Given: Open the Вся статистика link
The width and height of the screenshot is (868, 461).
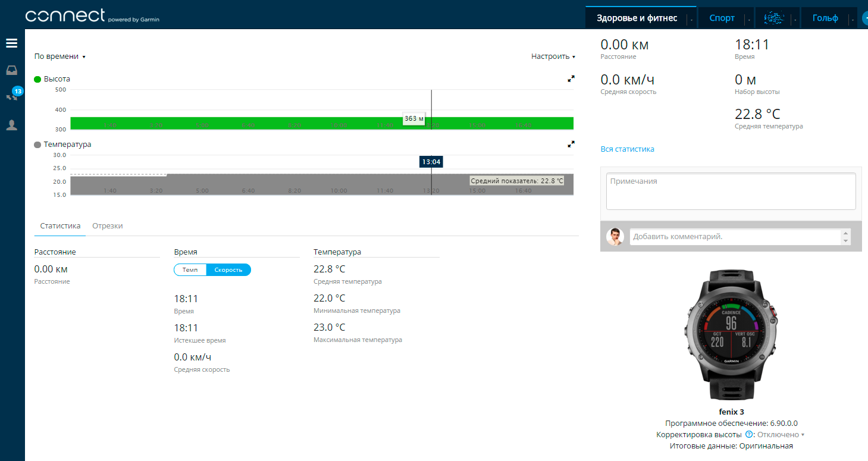Looking at the screenshot, I should pyautogui.click(x=627, y=149).
